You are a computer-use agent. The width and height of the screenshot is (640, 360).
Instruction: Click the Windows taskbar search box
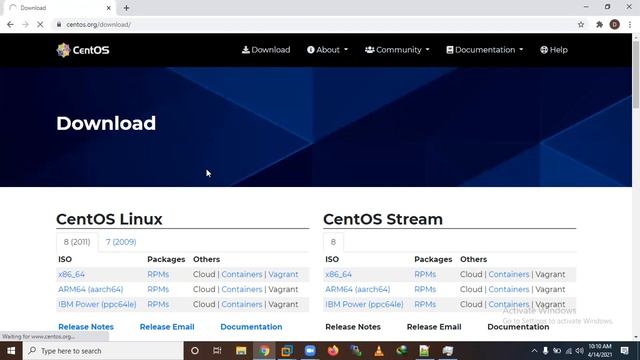(103, 351)
